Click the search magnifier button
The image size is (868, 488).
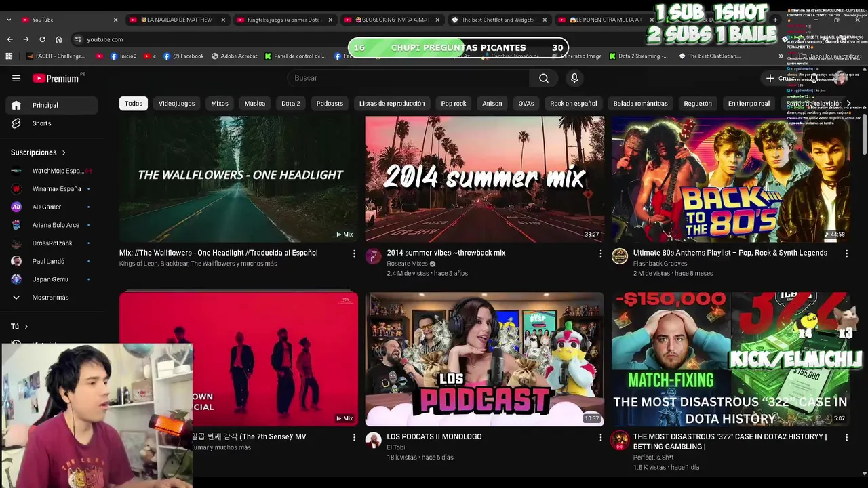(544, 78)
